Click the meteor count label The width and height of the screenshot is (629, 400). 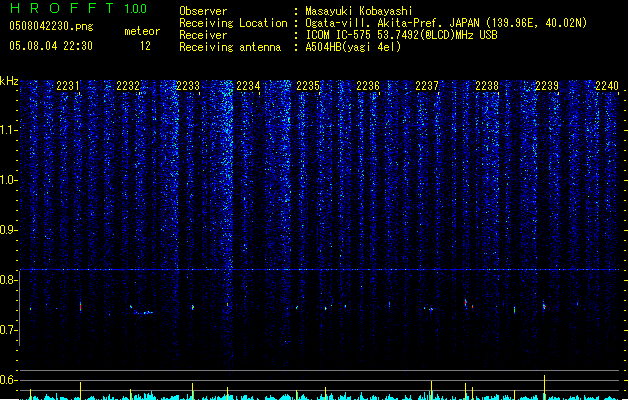[x=142, y=31]
